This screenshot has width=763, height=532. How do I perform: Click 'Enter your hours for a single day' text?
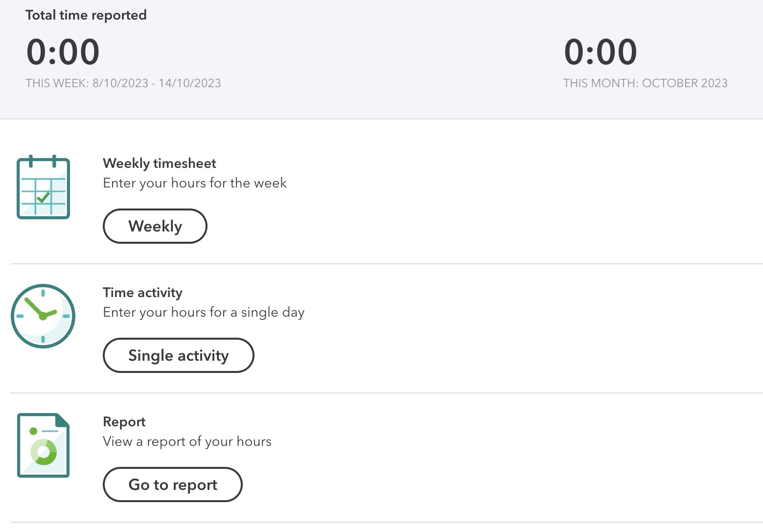click(x=204, y=312)
